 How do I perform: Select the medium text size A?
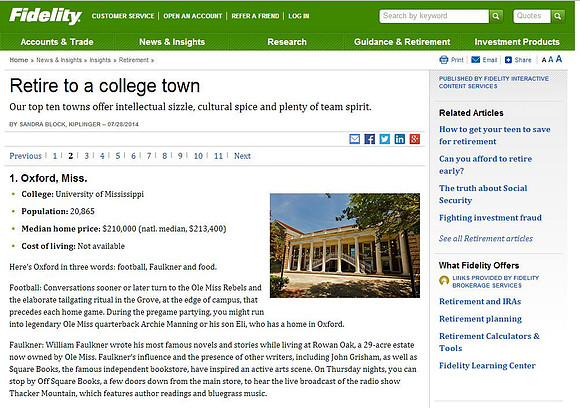tap(551, 59)
